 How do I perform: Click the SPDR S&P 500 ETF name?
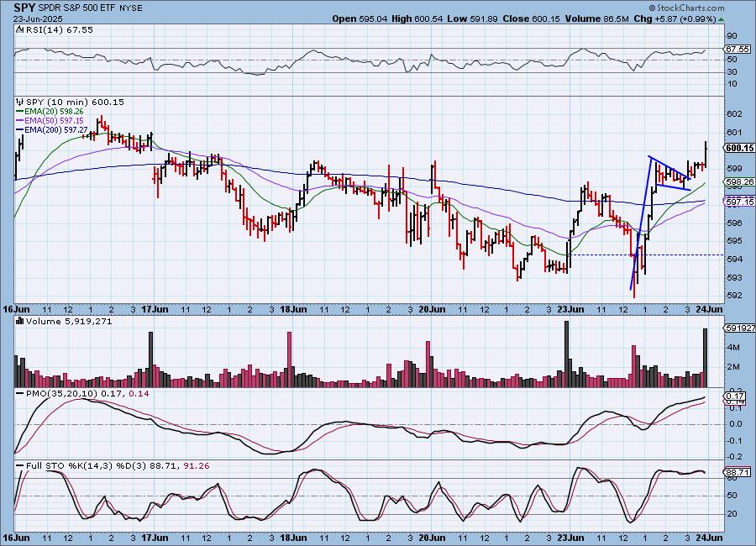(76, 8)
